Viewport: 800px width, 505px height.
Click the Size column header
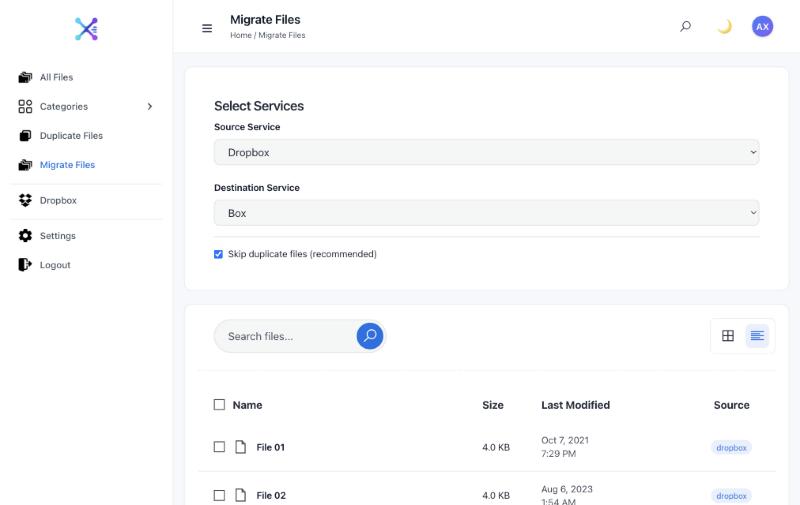493,405
